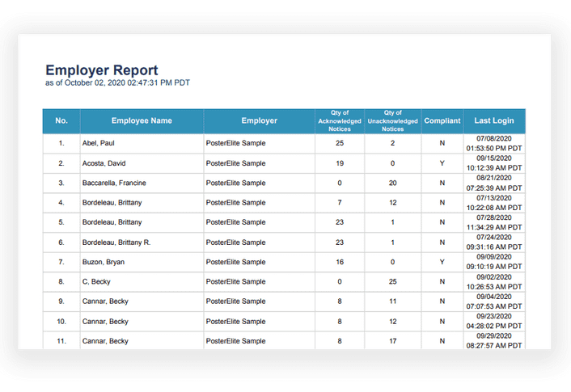Viewport: 571px width, 392px height.
Task: Select the name 'Acosta, David'
Action: [104, 163]
